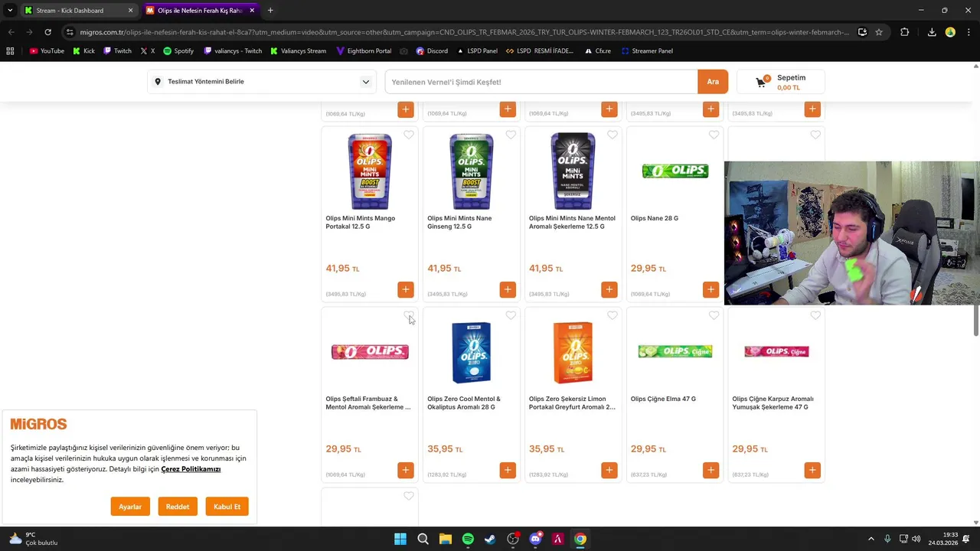Open a new browser tab
The width and height of the screenshot is (980, 551).
point(270,11)
